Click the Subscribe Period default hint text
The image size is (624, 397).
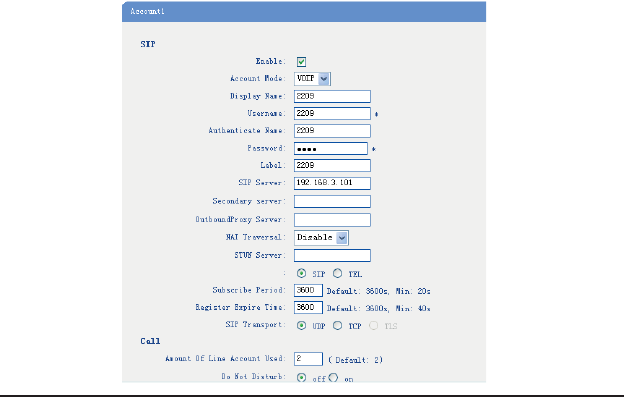click(x=378, y=291)
